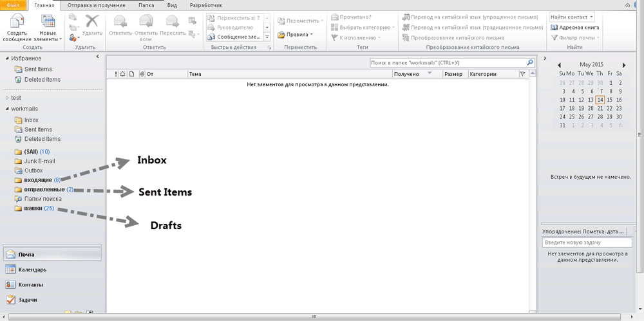
Task: Click in the Найти контакт field
Action: 572,17
